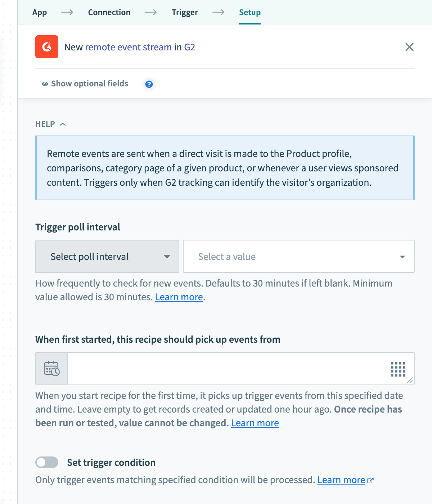The image size is (432, 504).
Task: Go to the Connection step tab
Action: [109, 12]
